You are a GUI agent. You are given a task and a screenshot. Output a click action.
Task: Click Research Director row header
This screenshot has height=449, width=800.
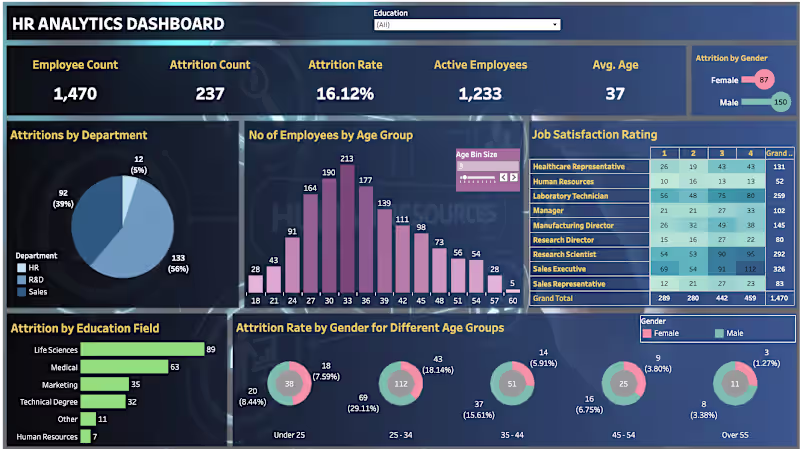pyautogui.click(x=589, y=240)
